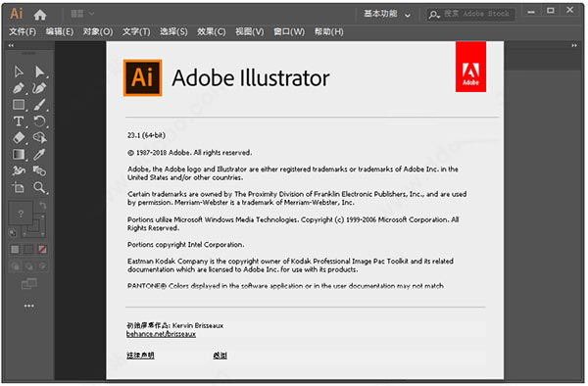
Task: Click the Default Fill and Stroke icon
Action: 13,233
